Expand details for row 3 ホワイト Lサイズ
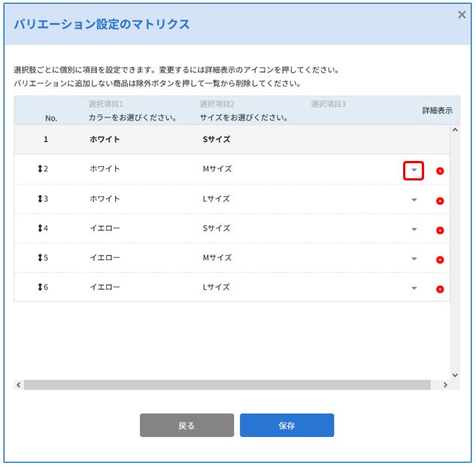This screenshot has width=476, height=467. (414, 200)
